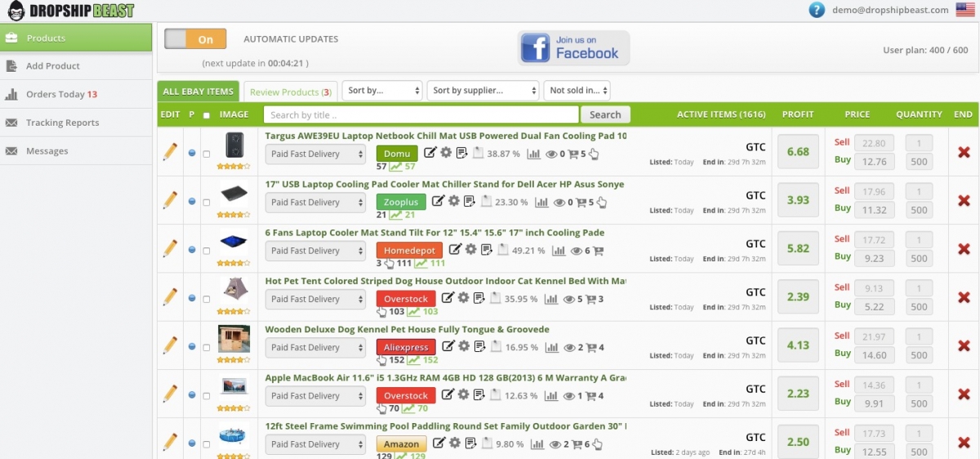Switch to the Review Products tab
The width and height of the screenshot is (980, 459).
[290, 92]
